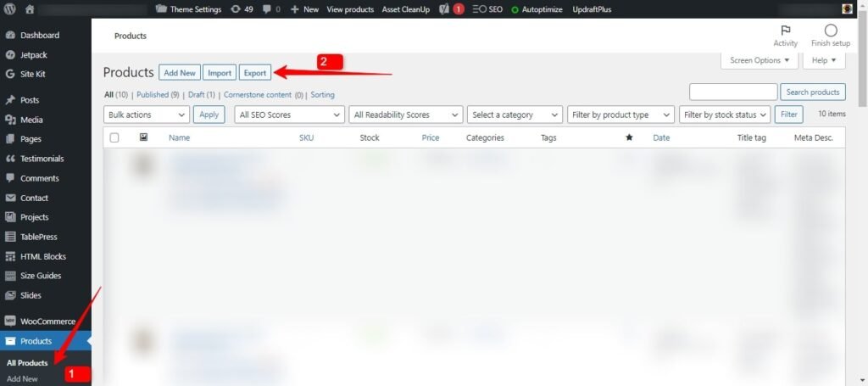
Task: Sort products by SKU column
Action: 307,138
